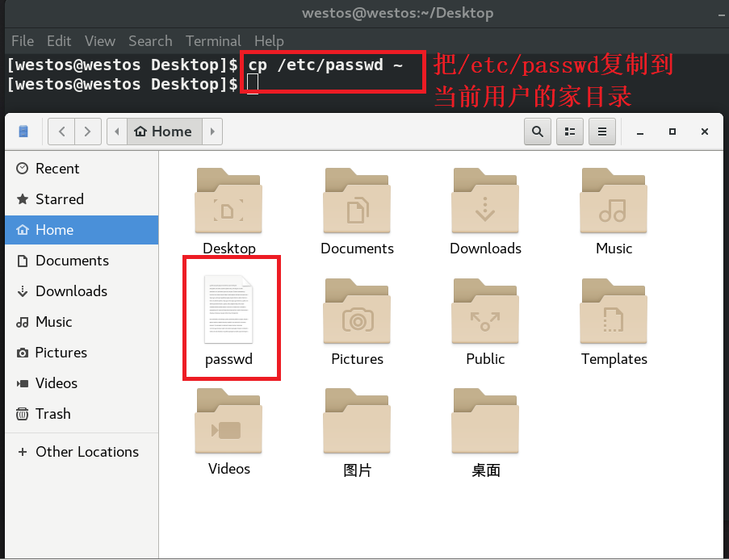Open the Templates folder
729x560 pixels.
click(x=614, y=311)
